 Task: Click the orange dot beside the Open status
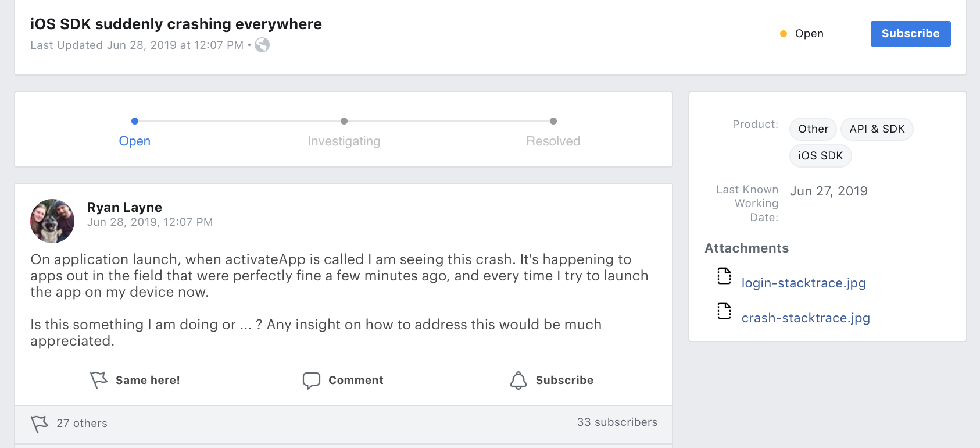(x=783, y=33)
